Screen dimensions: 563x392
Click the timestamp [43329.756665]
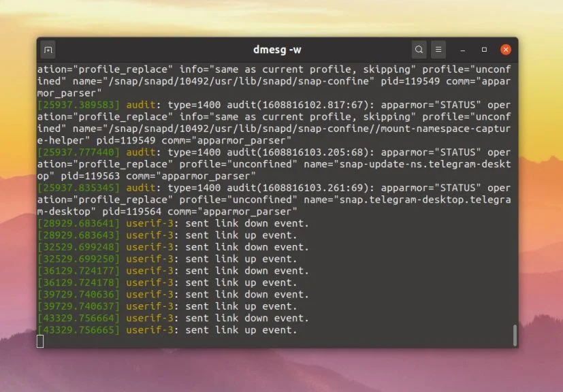click(x=69, y=329)
